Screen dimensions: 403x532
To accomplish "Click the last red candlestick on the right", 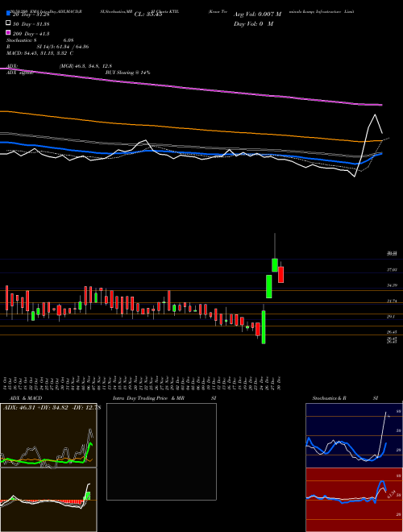I will [x=280, y=275].
